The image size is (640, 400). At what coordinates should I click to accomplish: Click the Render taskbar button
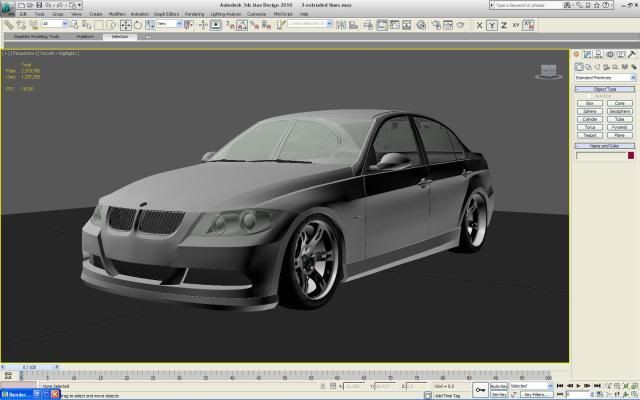(x=16, y=395)
